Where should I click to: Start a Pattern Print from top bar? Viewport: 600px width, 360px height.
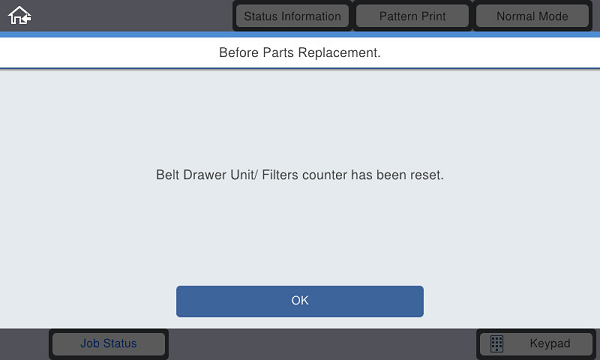pyautogui.click(x=412, y=16)
